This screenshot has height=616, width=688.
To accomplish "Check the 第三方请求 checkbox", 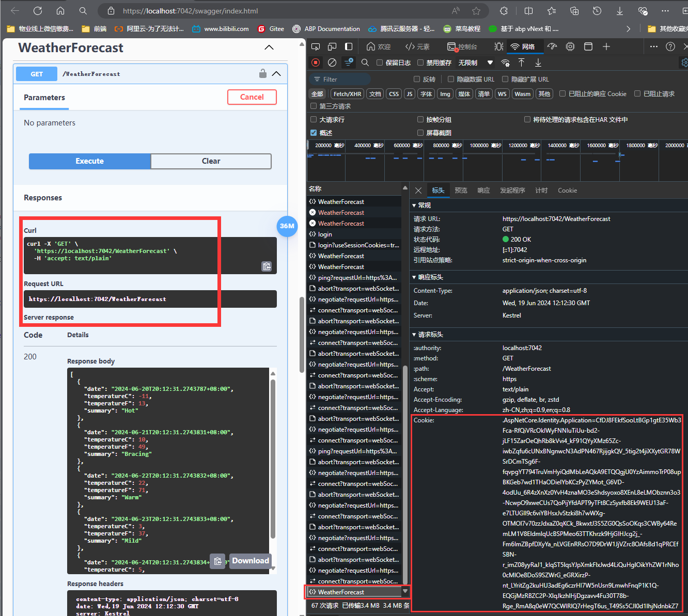I will click(x=314, y=106).
